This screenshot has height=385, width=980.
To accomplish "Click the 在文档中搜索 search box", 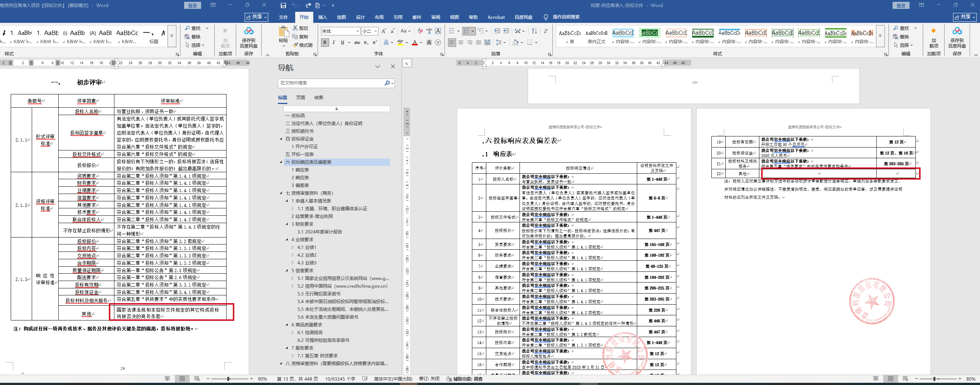I will pyautogui.click(x=331, y=83).
